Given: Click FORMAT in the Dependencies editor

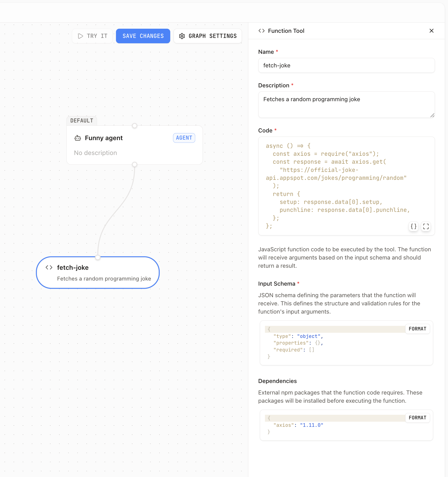Looking at the screenshot, I should pos(417,418).
